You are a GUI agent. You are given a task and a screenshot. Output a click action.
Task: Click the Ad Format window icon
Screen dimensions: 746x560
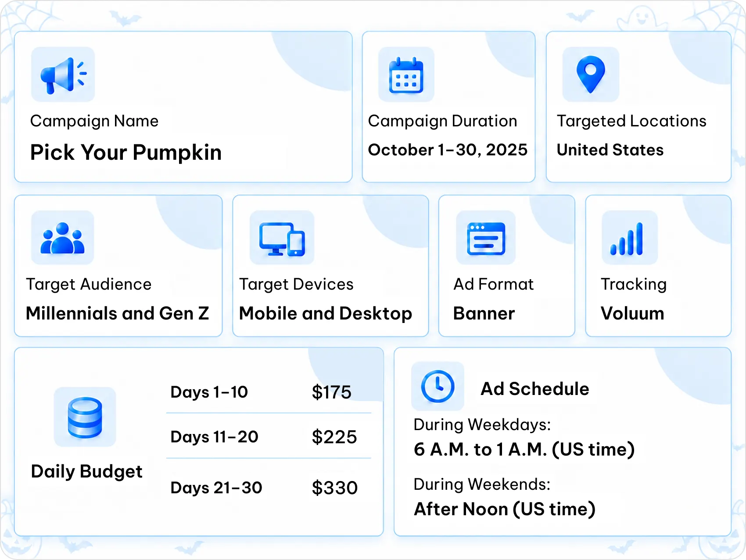(486, 238)
